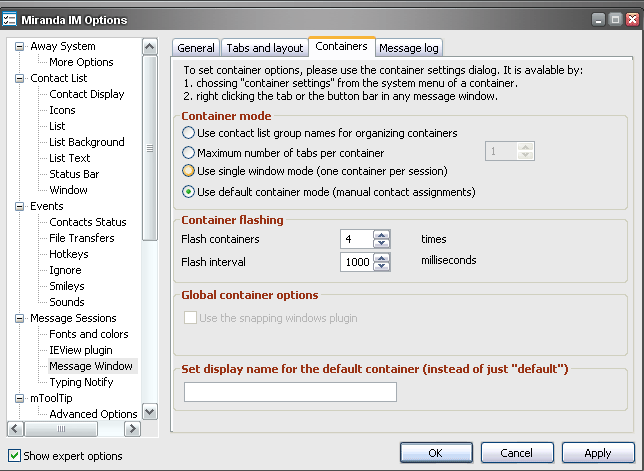
Task: Click the tree horizontal scrollbar thumb
Action: tap(61, 429)
